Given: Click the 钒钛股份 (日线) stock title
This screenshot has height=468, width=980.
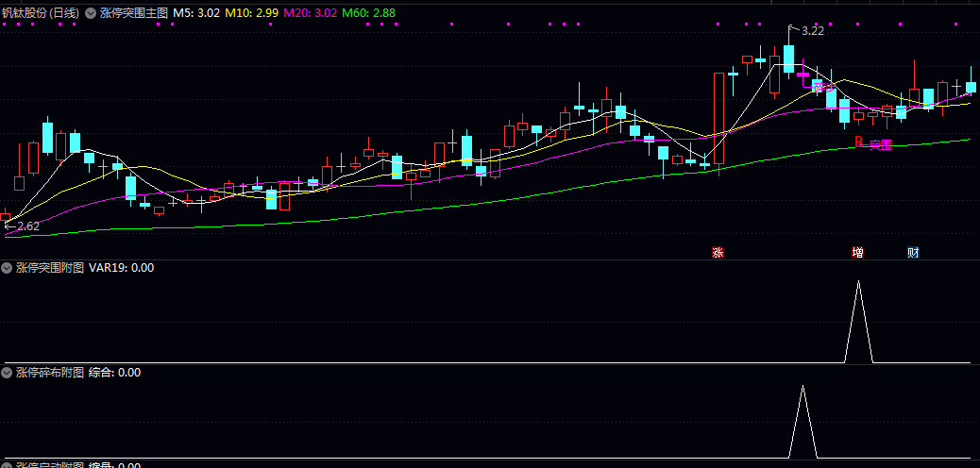Looking at the screenshot, I should click(x=40, y=13).
